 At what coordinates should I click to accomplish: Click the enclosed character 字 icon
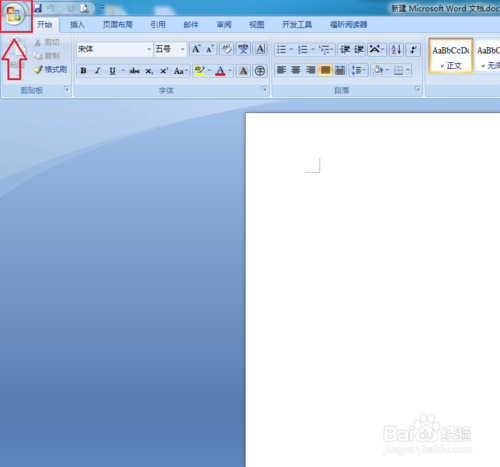[260, 71]
